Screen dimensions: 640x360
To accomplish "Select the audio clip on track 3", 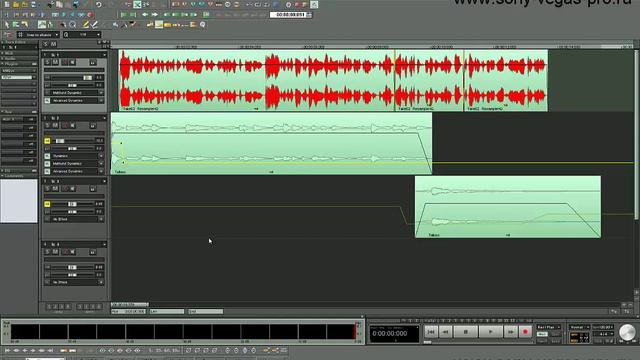I will pos(508,207).
